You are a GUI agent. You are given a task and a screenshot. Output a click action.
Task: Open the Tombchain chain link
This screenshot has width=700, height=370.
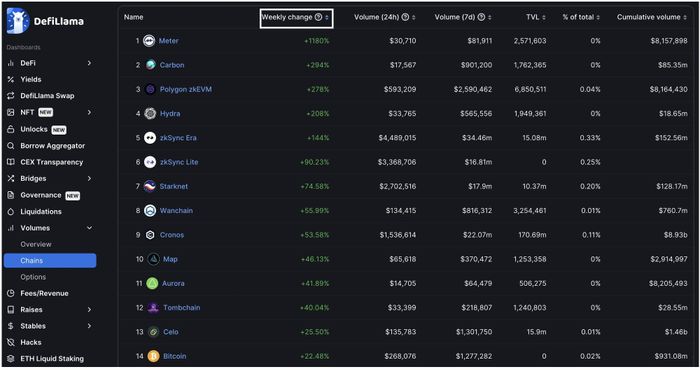click(181, 308)
